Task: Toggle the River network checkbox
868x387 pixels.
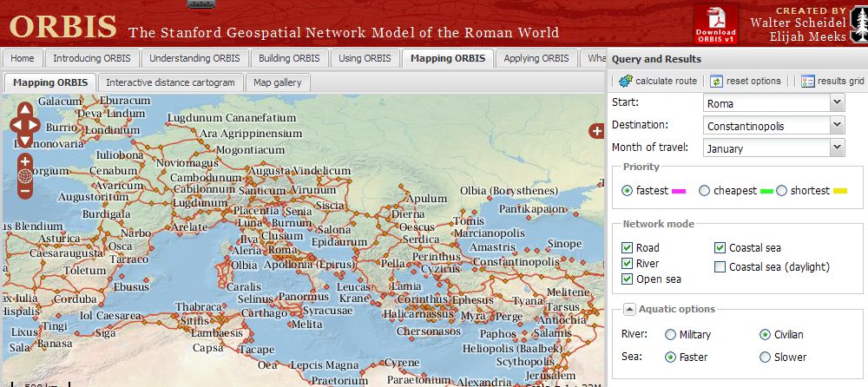Action: (627, 263)
